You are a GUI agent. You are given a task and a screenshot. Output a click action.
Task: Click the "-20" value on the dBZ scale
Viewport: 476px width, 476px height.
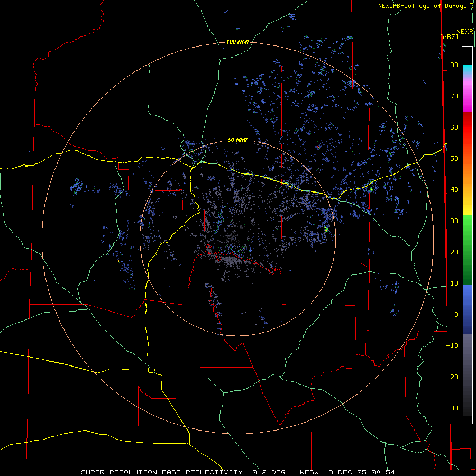pos(452,377)
